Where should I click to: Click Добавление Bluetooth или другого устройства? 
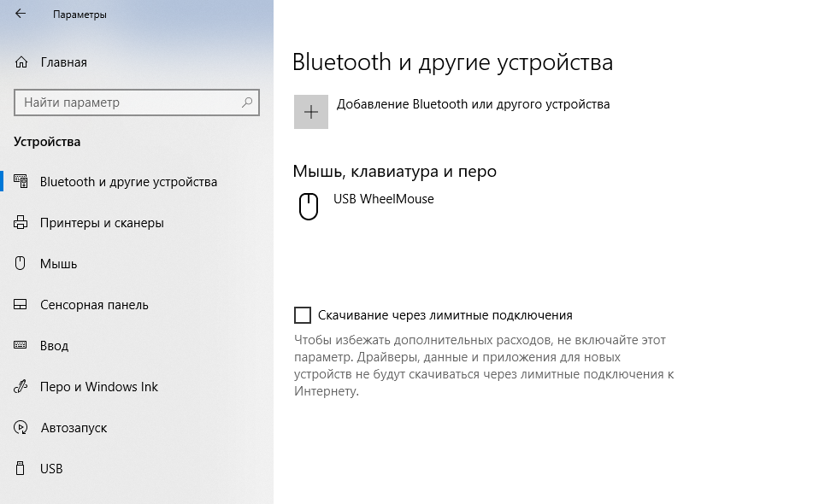coord(473,104)
